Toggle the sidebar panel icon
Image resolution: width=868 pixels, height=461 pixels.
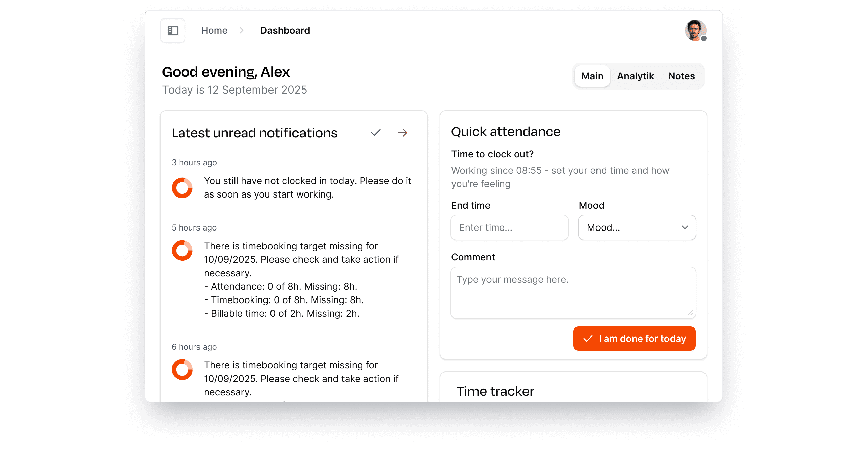pos(173,30)
